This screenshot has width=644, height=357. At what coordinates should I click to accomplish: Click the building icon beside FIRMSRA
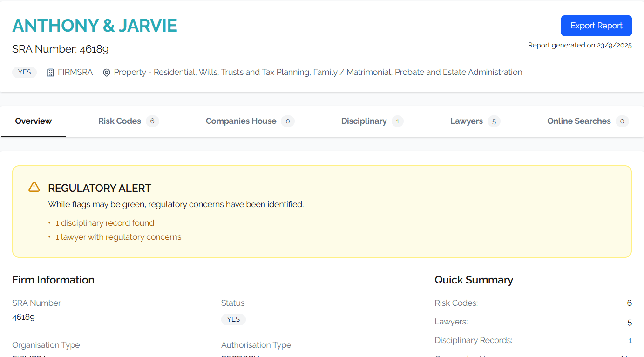tap(51, 73)
